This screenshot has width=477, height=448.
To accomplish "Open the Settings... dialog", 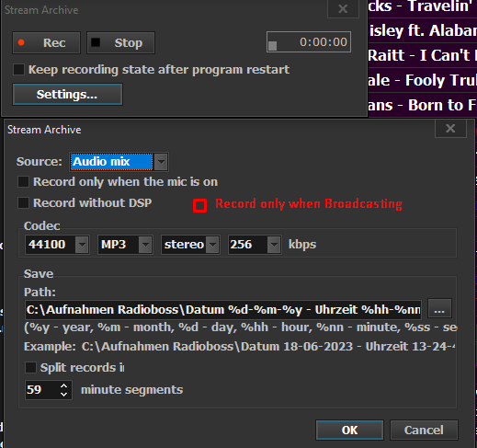I will (67, 95).
